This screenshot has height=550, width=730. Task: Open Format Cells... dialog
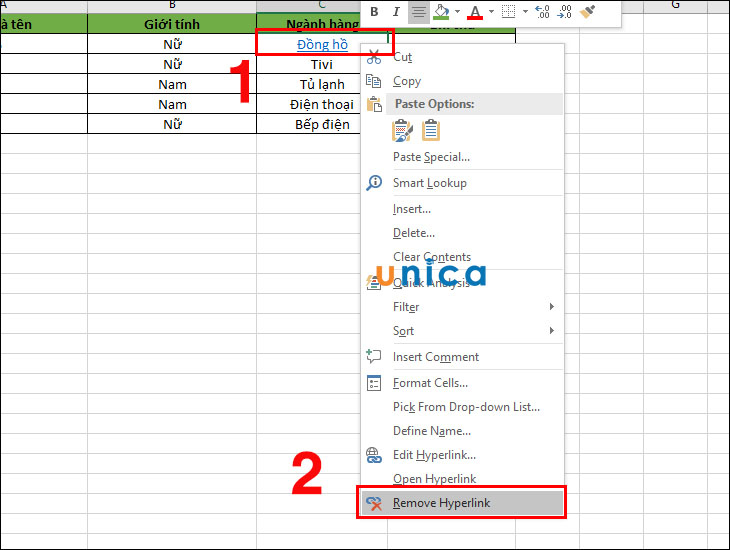click(x=430, y=383)
